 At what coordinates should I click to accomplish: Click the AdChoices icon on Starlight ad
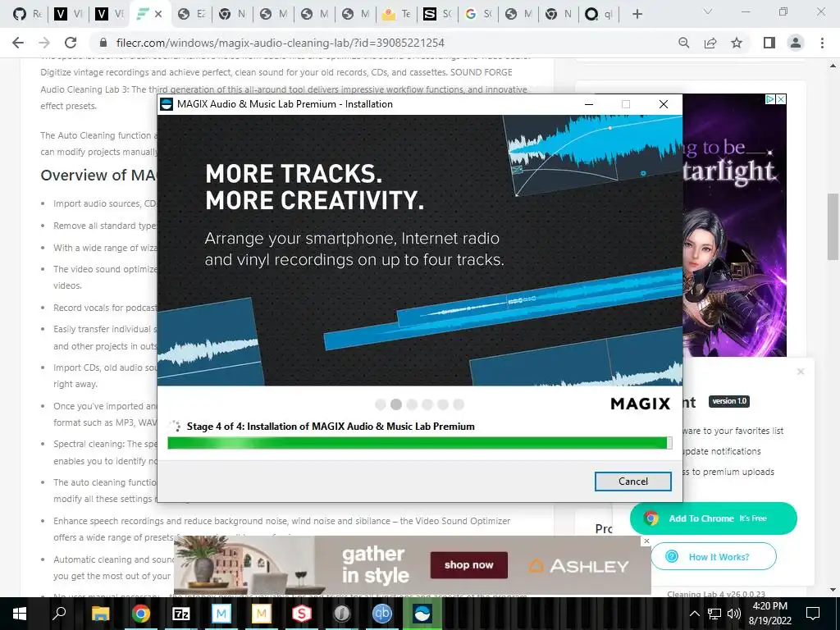pos(769,99)
